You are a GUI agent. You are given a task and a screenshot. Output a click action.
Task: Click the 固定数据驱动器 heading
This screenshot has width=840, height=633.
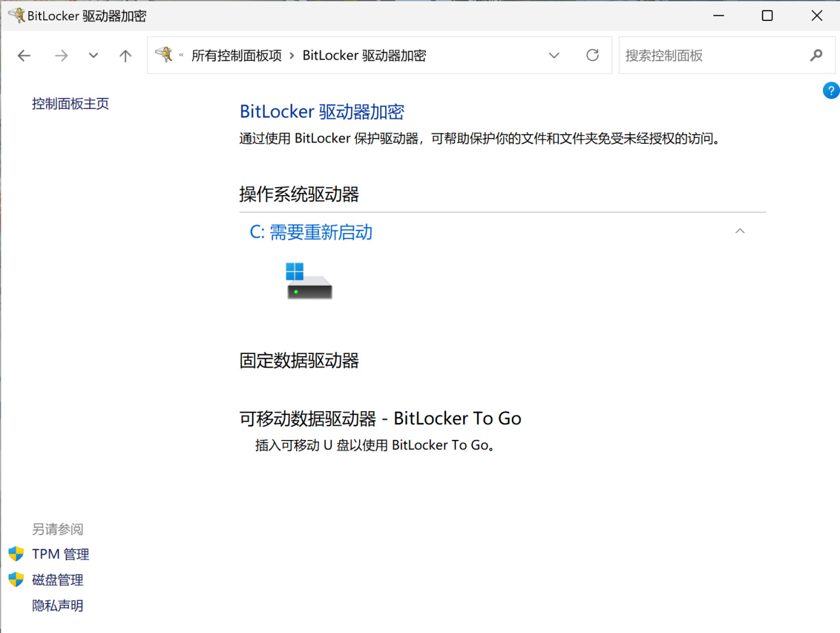point(299,360)
